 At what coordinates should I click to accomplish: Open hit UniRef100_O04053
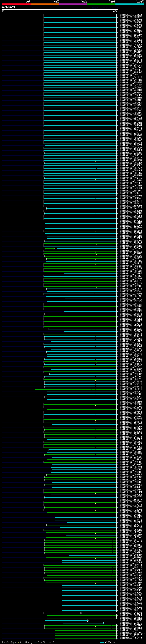click(x=131, y=20)
